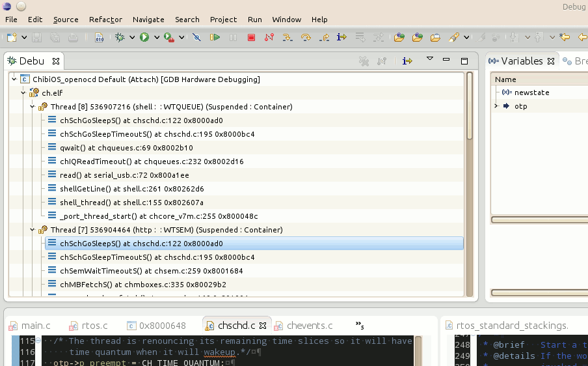This screenshot has width=588, height=366.
Task: Select the Variables view tab
Action: [x=521, y=61]
